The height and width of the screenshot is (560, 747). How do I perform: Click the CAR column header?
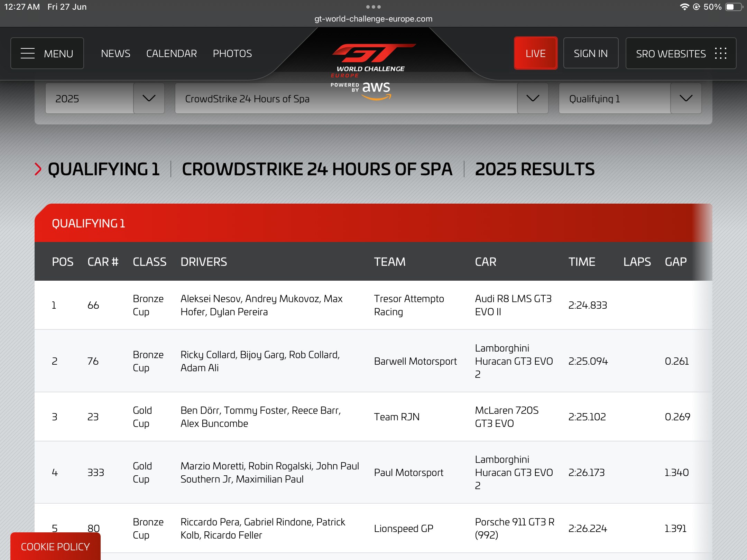tap(486, 262)
